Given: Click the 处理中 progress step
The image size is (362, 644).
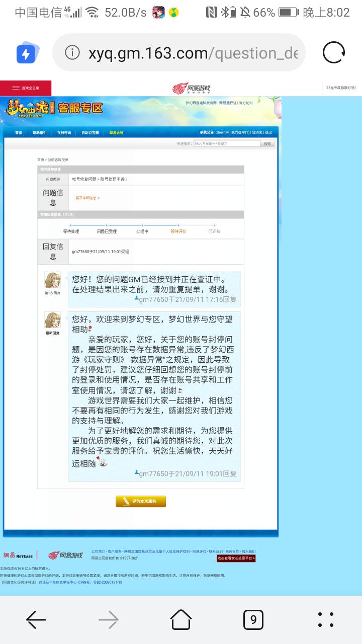Looking at the screenshot, I should [x=142, y=231].
